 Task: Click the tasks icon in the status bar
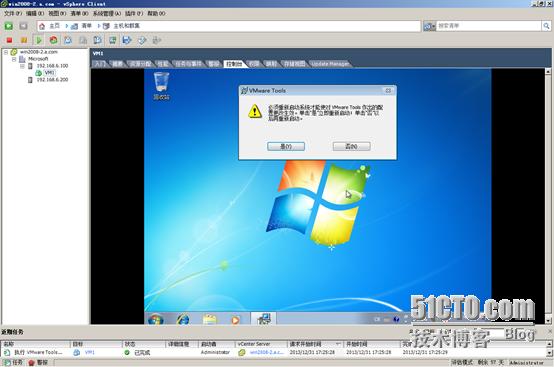pyautogui.click(x=7, y=363)
